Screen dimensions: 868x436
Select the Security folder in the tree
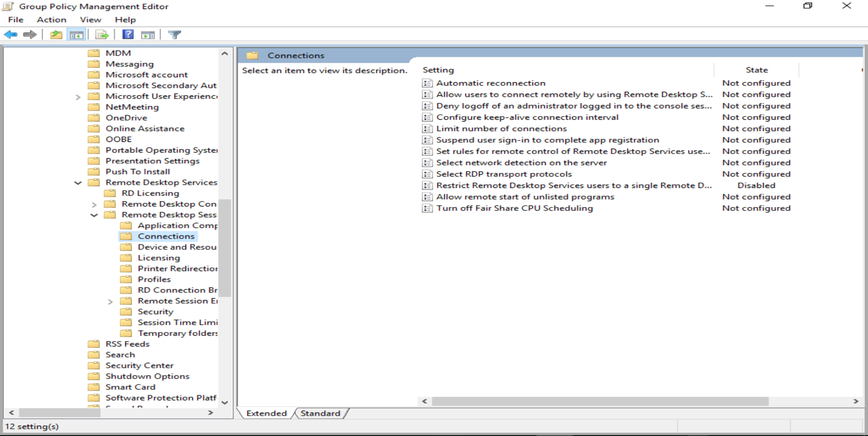(x=156, y=312)
